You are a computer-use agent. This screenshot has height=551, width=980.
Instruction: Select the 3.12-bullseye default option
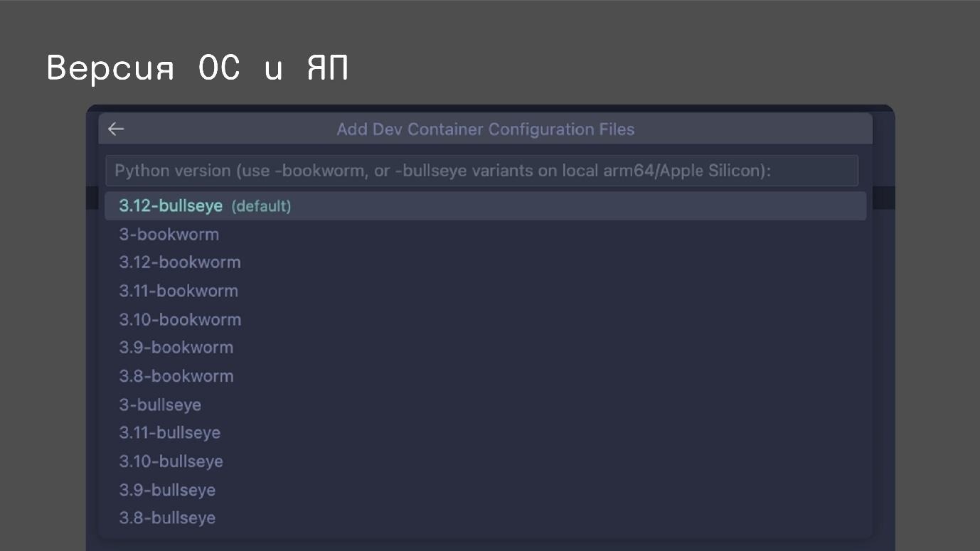(171, 205)
